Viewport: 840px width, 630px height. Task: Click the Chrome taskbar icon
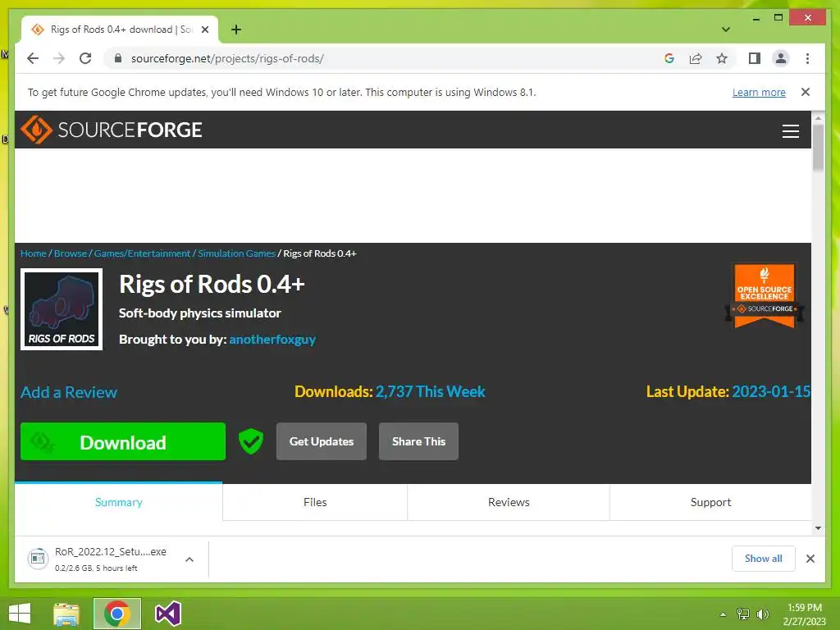pyautogui.click(x=117, y=614)
